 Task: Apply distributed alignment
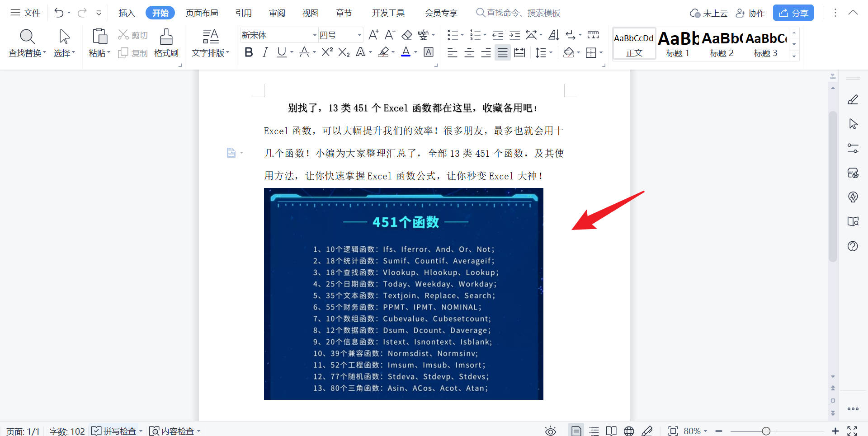519,53
